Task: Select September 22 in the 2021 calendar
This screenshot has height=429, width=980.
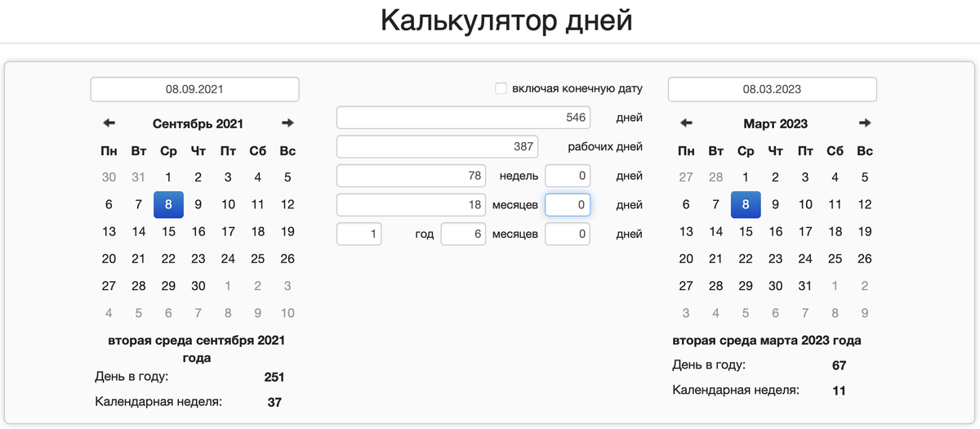Action: click(168, 259)
